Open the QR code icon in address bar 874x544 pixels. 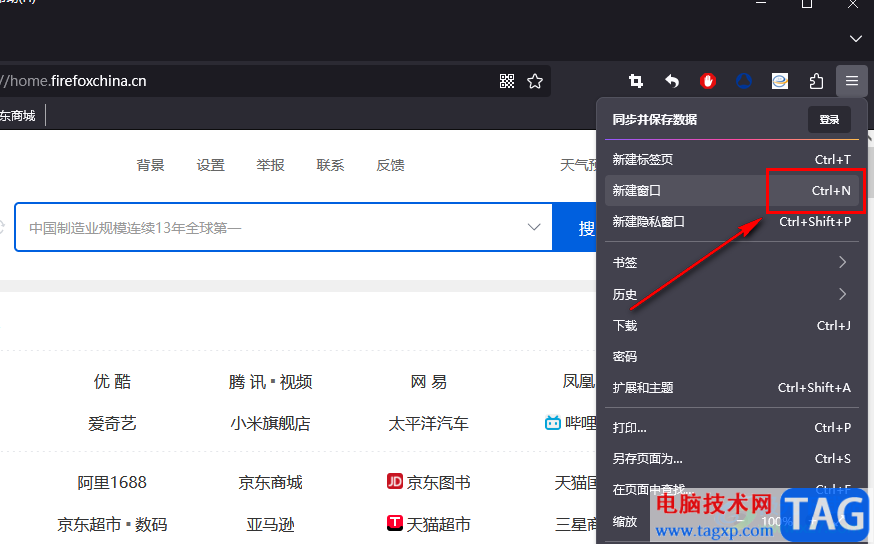pyautogui.click(x=507, y=81)
